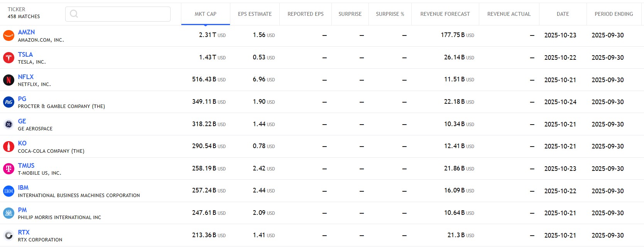
Task: Click the GE Aerospace logo icon
Action: point(8,124)
